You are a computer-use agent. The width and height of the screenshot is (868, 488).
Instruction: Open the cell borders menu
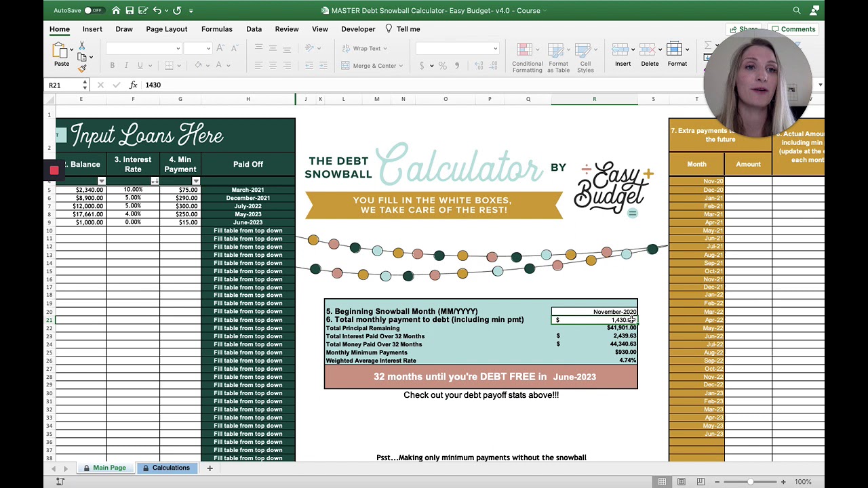click(169, 66)
